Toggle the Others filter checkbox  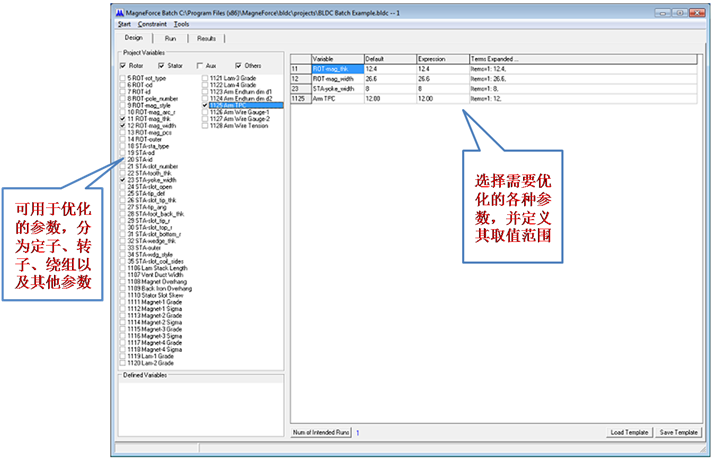238,65
